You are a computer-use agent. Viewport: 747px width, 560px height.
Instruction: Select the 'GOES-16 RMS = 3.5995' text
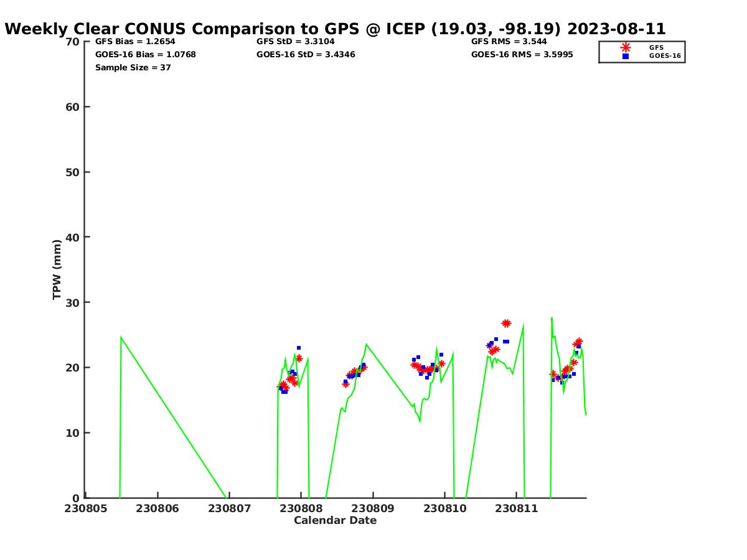[x=522, y=55]
